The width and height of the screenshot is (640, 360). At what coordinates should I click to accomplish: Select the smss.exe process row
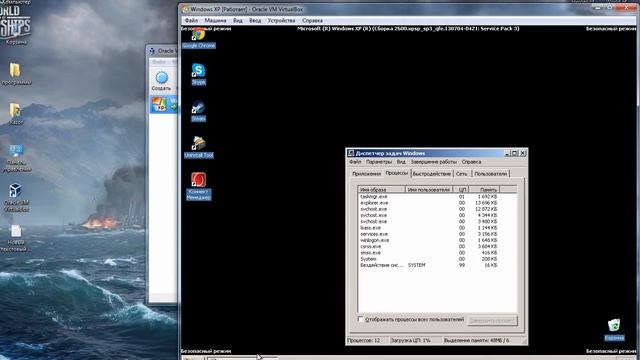click(x=437, y=253)
